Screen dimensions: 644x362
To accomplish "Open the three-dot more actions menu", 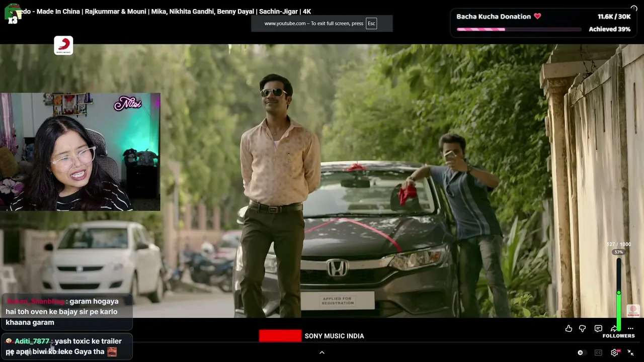I will (x=630, y=328).
